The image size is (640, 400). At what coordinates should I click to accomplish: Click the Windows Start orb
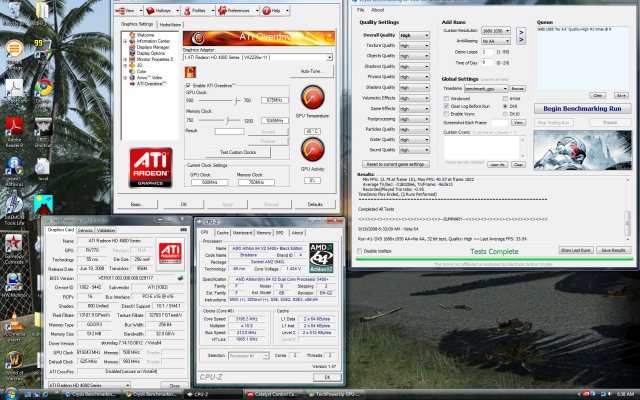coord(10,394)
